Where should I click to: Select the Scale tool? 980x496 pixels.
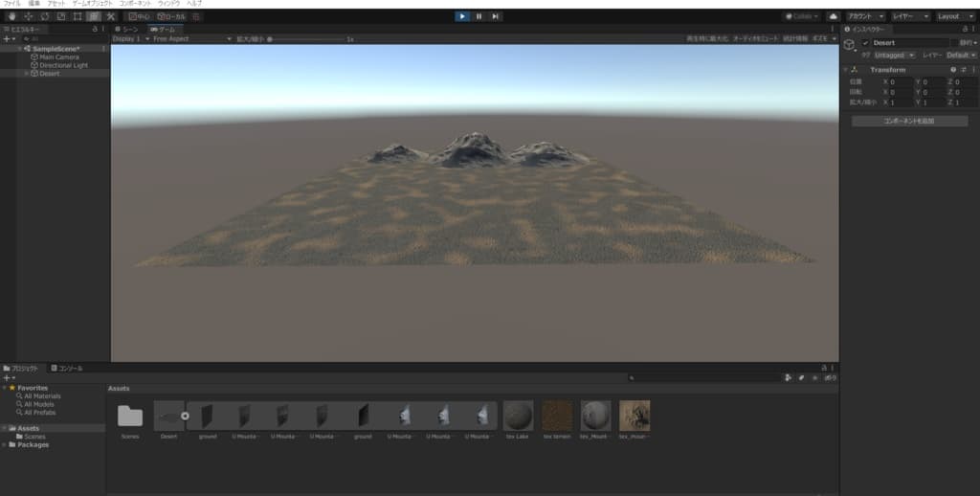tap(61, 16)
